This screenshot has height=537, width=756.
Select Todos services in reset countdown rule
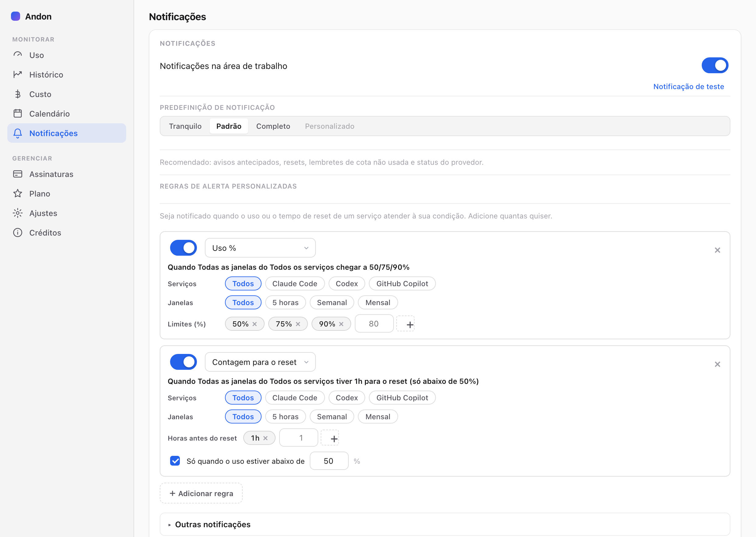243,398
